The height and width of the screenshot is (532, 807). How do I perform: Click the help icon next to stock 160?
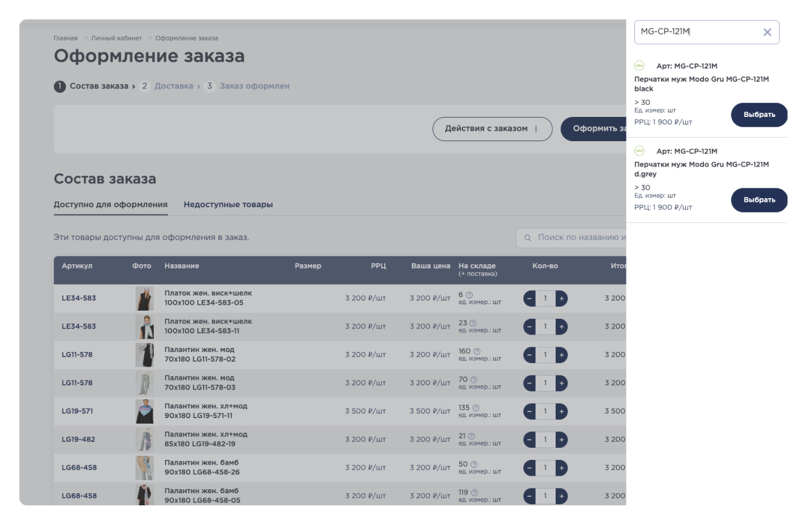pos(477,351)
